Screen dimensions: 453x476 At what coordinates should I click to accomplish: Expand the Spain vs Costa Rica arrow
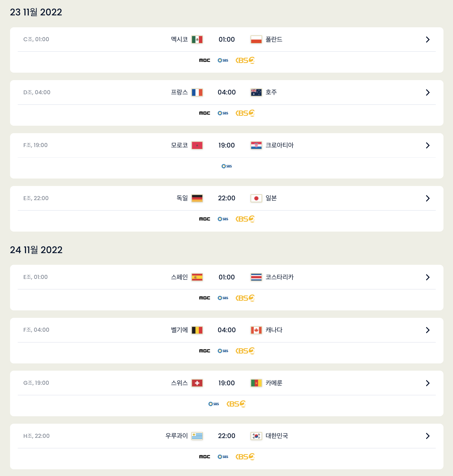click(428, 277)
